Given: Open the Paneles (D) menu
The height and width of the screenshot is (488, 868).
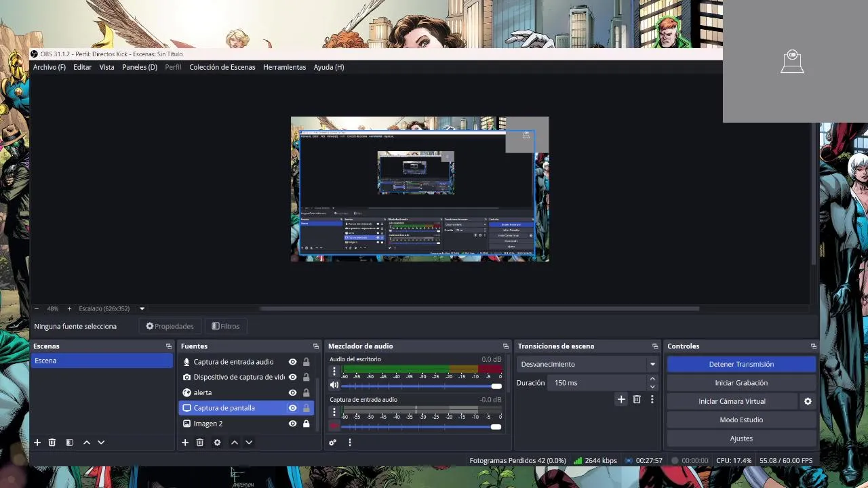Looking at the screenshot, I should point(140,67).
